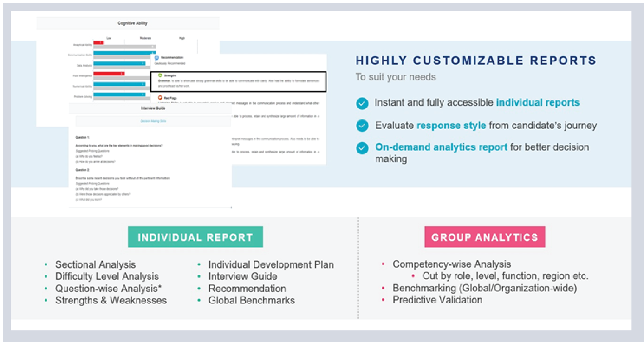Switch to the INDIVIDUAL REPORT tab

[196, 237]
